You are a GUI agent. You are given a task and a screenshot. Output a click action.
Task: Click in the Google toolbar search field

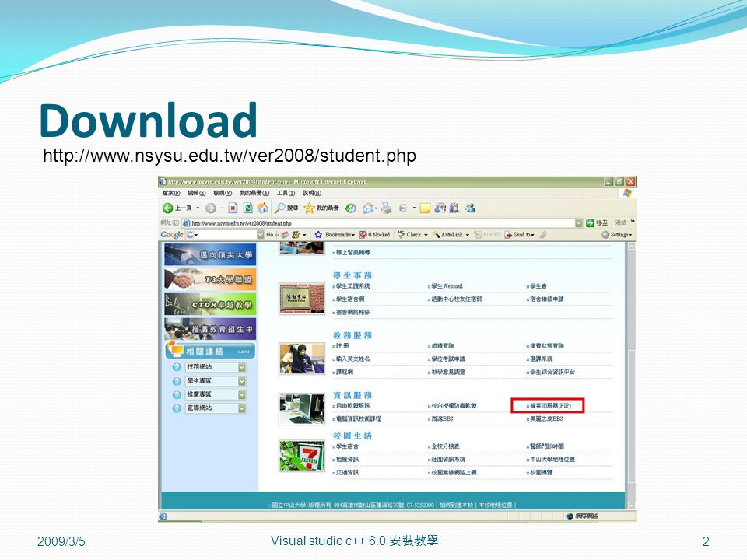(221, 235)
